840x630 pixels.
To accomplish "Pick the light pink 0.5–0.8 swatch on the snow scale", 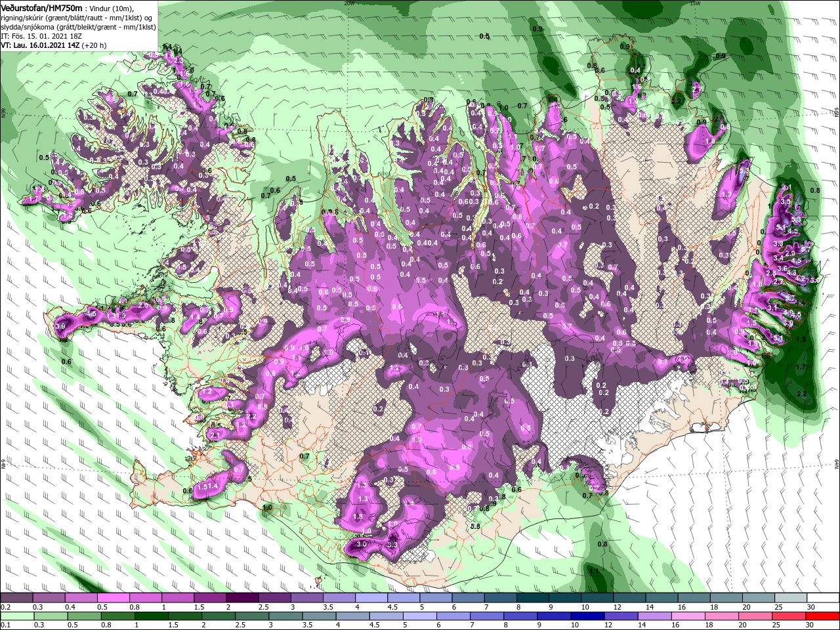I will tap(113, 598).
